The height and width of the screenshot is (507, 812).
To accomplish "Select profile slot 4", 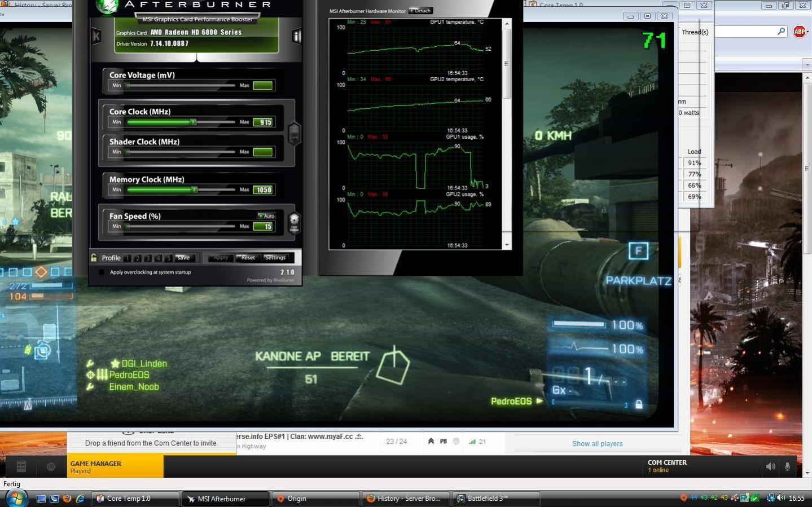I will coord(158,258).
